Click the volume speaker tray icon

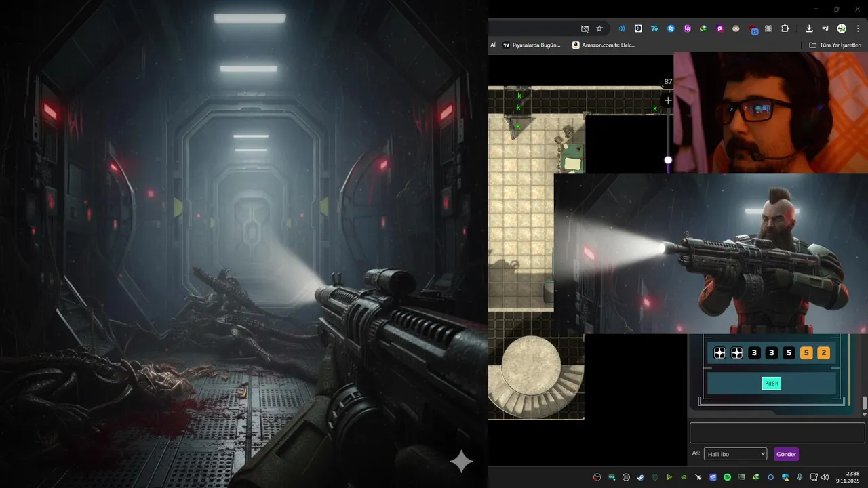pyautogui.click(x=825, y=477)
